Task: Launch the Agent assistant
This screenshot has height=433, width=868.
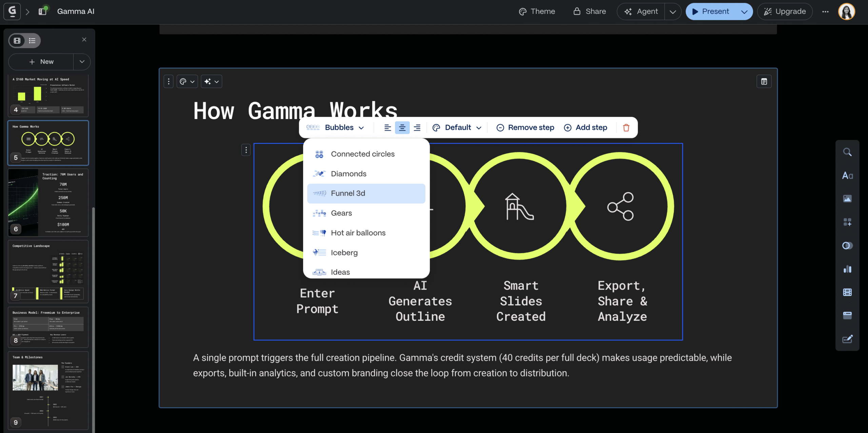Action: pos(641,12)
